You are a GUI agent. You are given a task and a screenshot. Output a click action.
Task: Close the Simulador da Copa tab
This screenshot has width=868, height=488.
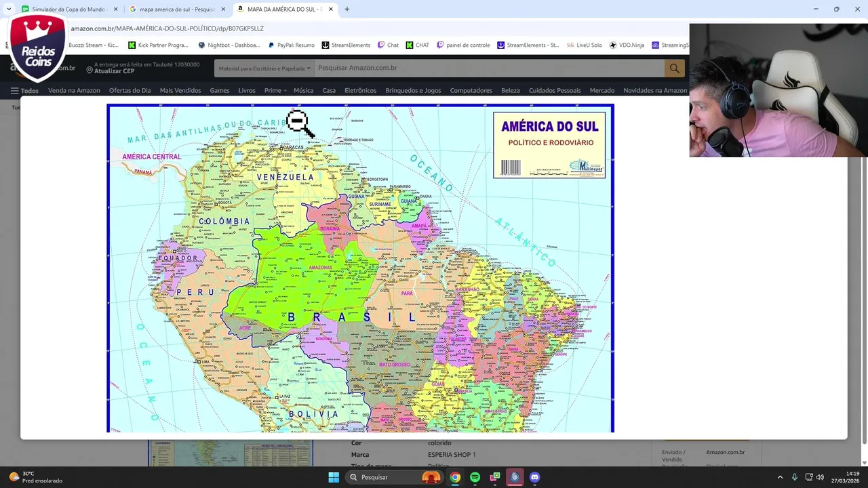click(x=116, y=9)
